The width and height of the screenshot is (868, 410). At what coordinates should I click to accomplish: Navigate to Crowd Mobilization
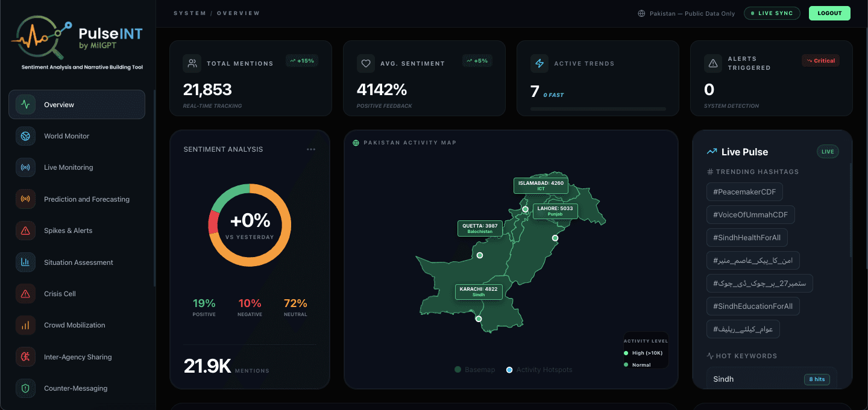(77, 325)
